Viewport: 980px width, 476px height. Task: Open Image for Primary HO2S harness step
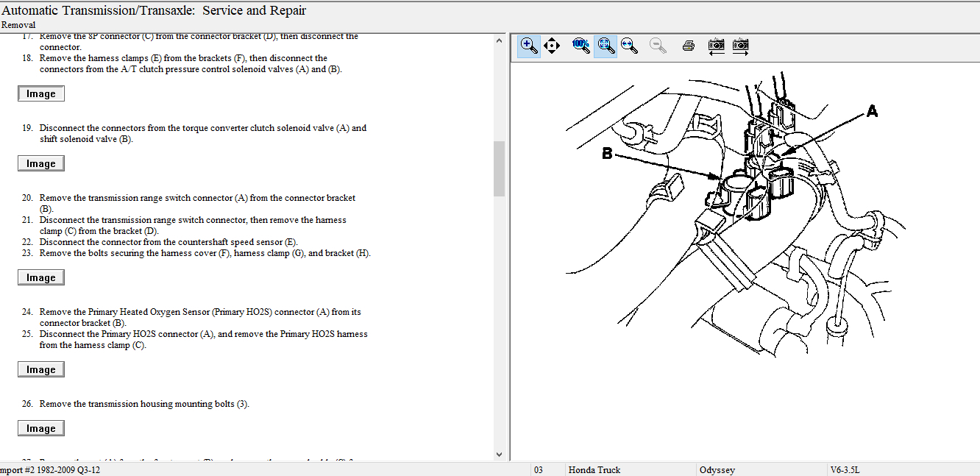(41, 369)
